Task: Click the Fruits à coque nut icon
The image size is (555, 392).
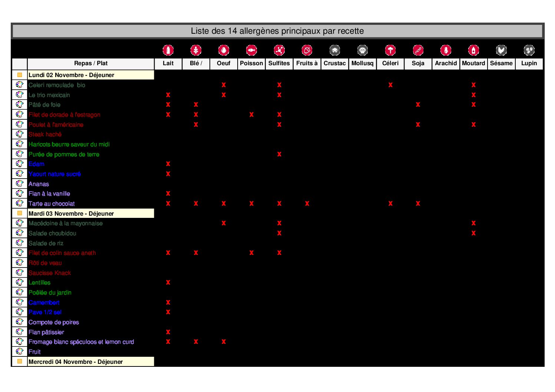Action: tap(307, 50)
